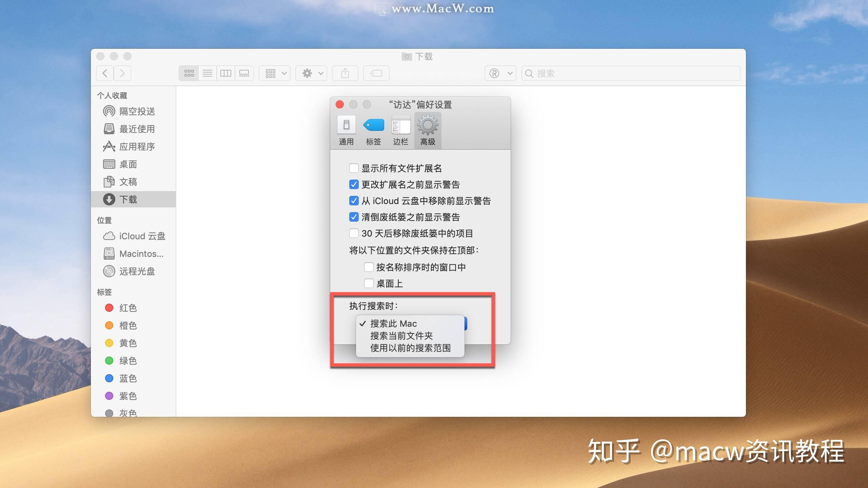Click the back navigation arrow
Viewport: 868px width, 488px height.
105,73
